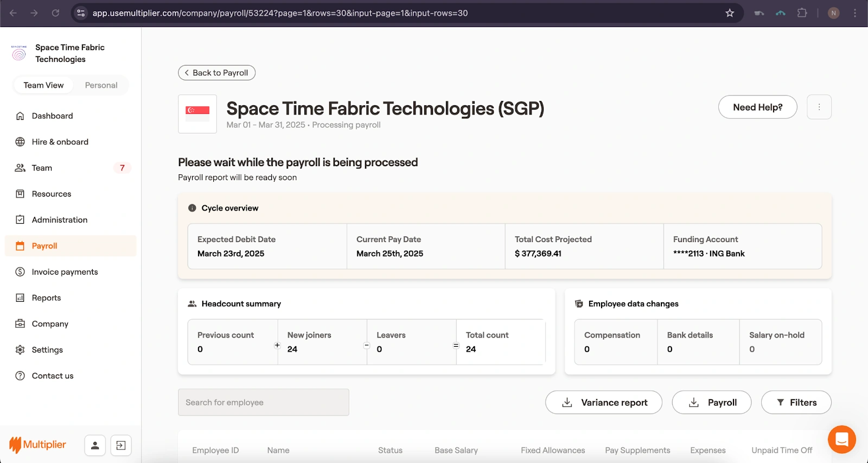This screenshot has width=868, height=463.
Task: Open the three-dot more options menu
Action: tap(819, 107)
